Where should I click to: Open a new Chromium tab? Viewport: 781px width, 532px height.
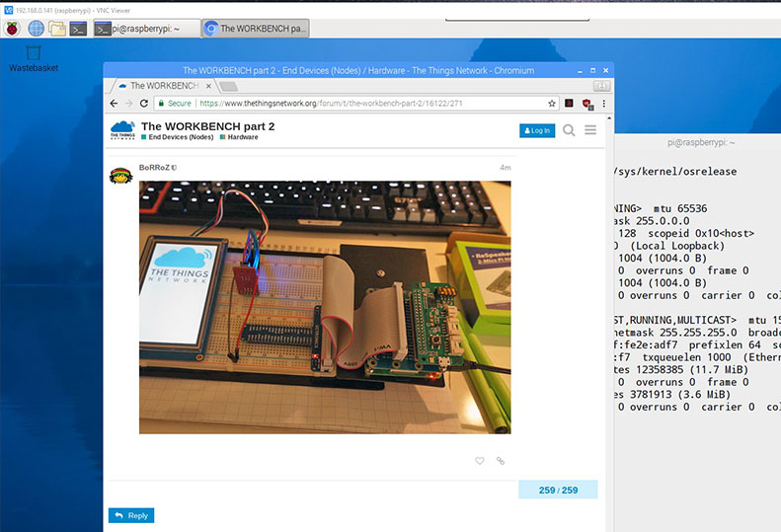(229, 87)
